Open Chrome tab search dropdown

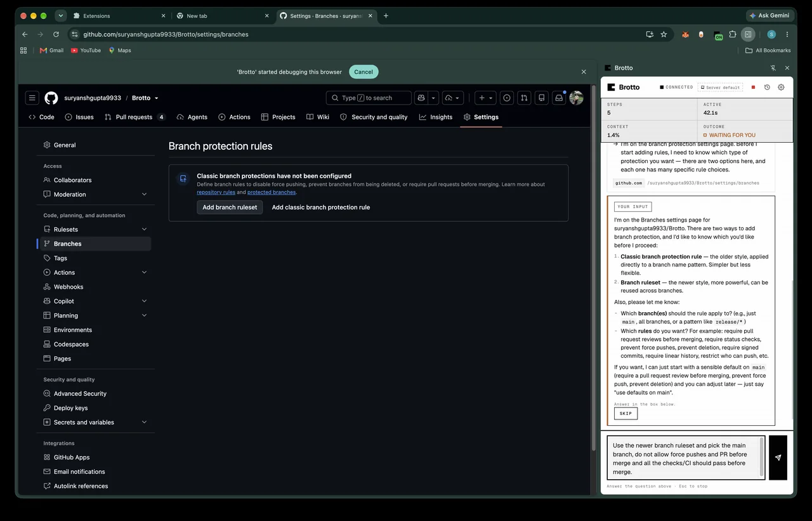point(61,15)
